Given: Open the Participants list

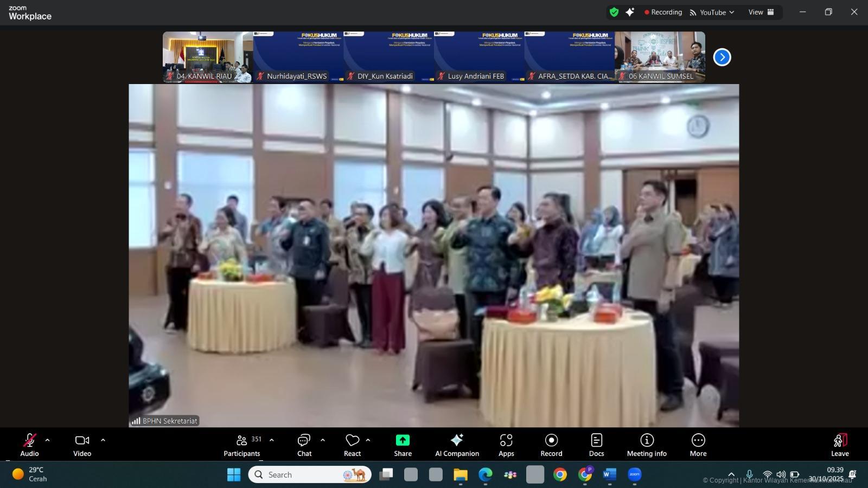Looking at the screenshot, I should point(242,445).
